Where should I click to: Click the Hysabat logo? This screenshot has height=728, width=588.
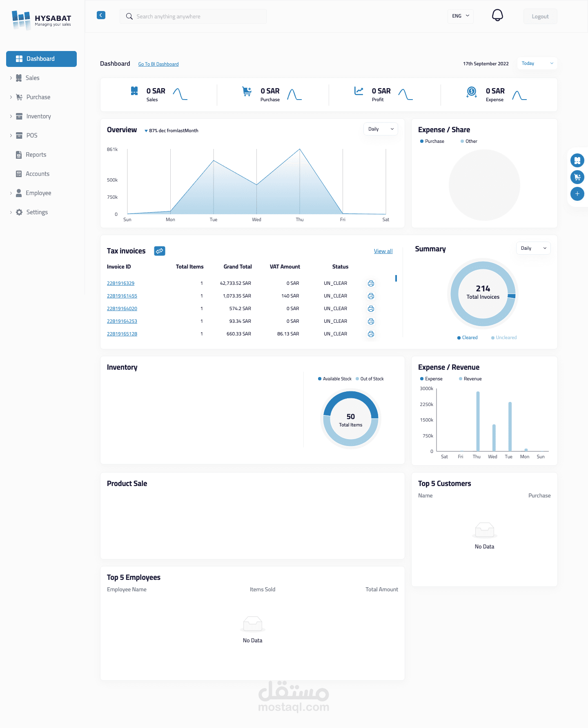click(x=41, y=20)
